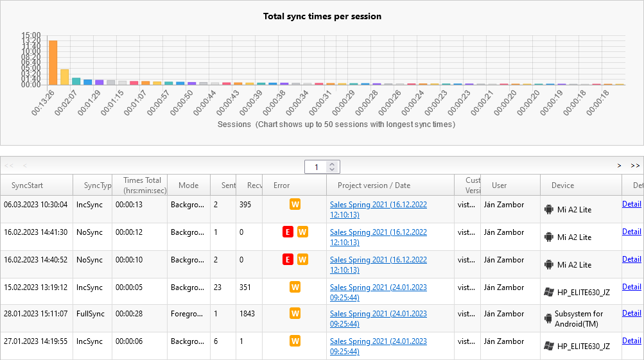Viewport: 644px width, 360px height.
Task: Open the Detail link for the 06.03.2023 sync
Action: point(631,204)
